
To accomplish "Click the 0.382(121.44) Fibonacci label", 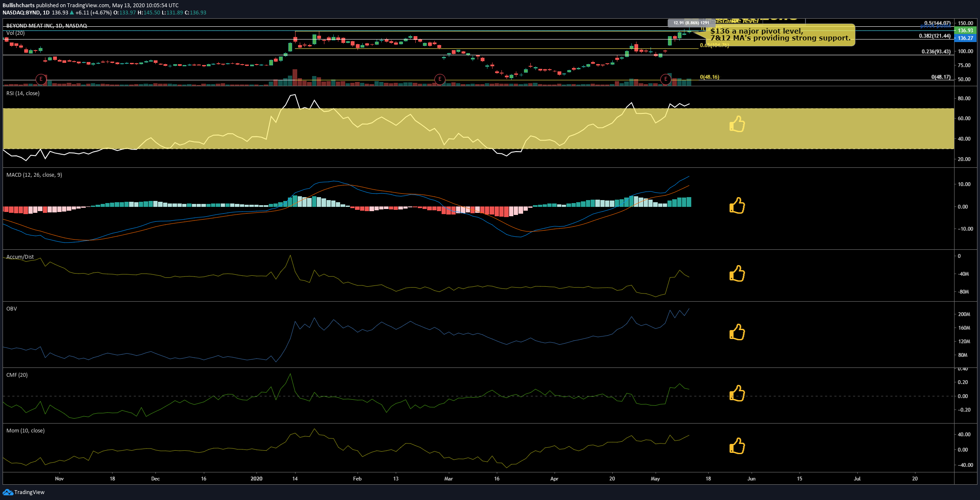I will [935, 36].
